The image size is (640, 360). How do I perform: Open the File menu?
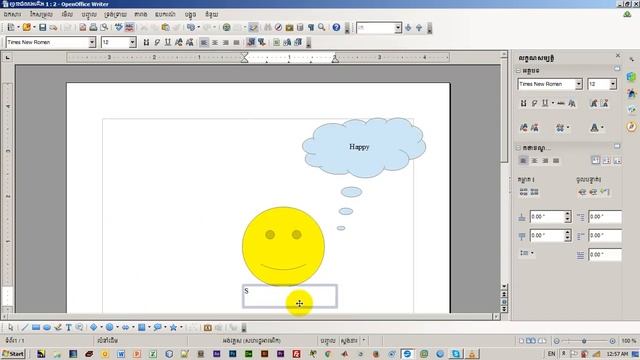click(x=12, y=14)
